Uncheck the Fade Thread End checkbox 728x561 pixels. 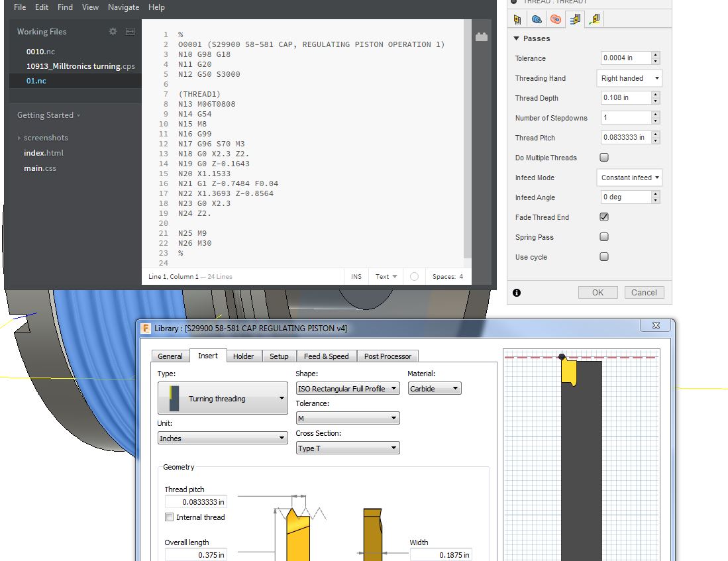[x=604, y=217]
